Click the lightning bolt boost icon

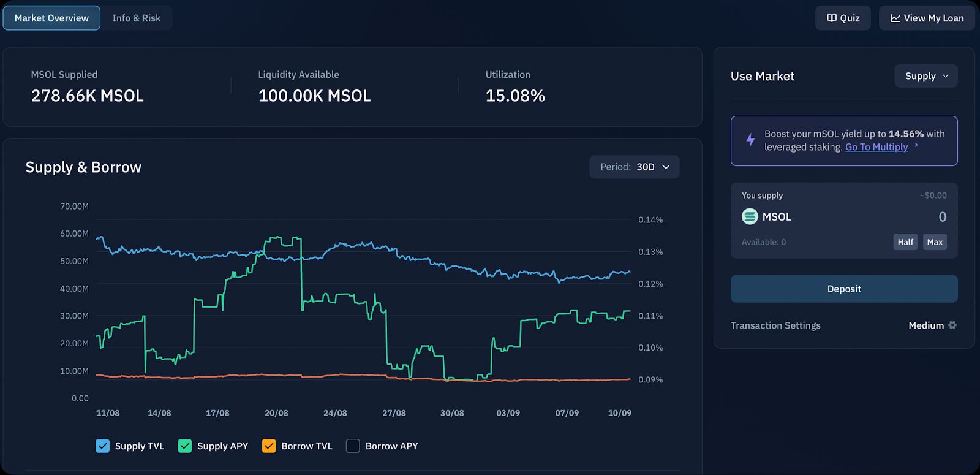(750, 140)
